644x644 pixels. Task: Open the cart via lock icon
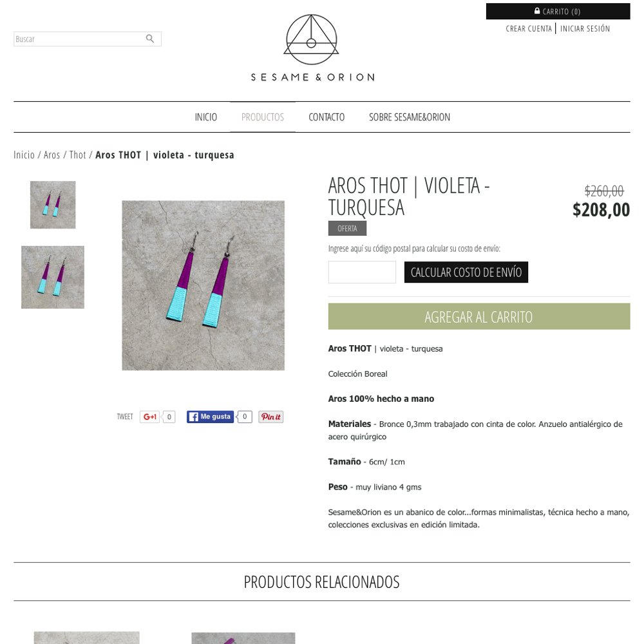[537, 11]
